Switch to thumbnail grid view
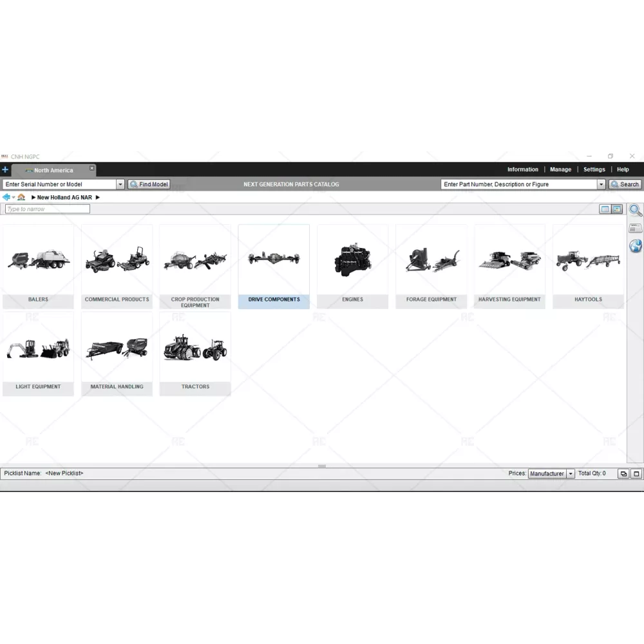The height and width of the screenshot is (644, 644). tap(617, 209)
